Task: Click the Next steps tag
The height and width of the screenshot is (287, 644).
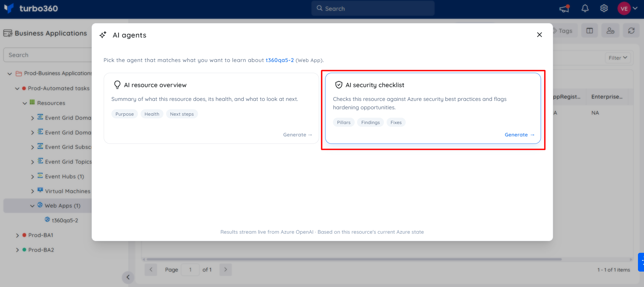Action: [182, 114]
